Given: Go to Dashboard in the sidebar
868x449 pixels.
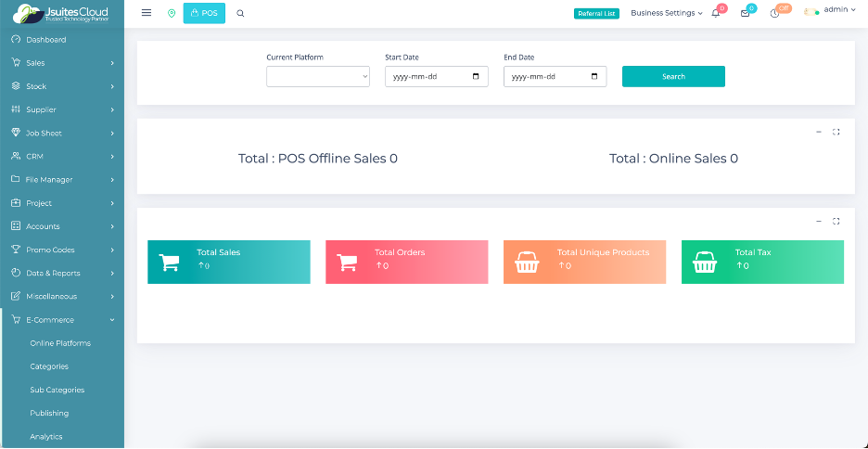Looking at the screenshot, I should [45, 40].
